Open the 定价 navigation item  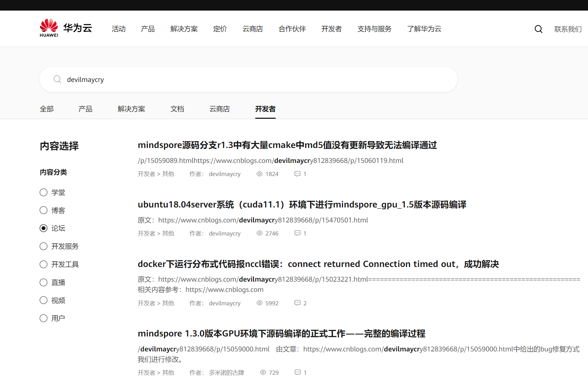tap(220, 29)
